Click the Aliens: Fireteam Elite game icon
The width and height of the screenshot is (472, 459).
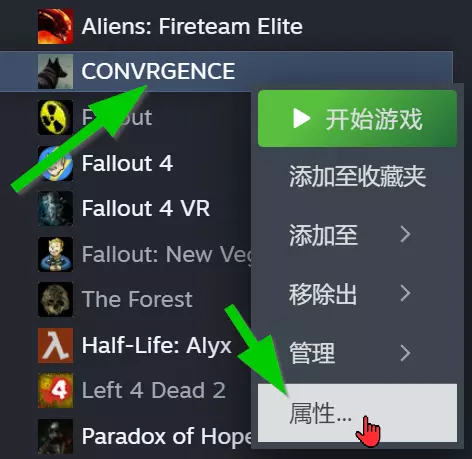[55, 26]
